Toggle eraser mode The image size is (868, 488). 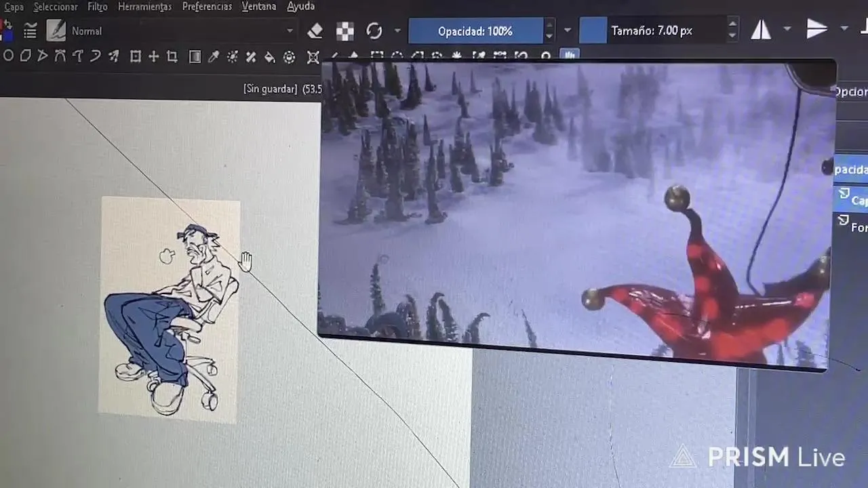click(x=315, y=30)
